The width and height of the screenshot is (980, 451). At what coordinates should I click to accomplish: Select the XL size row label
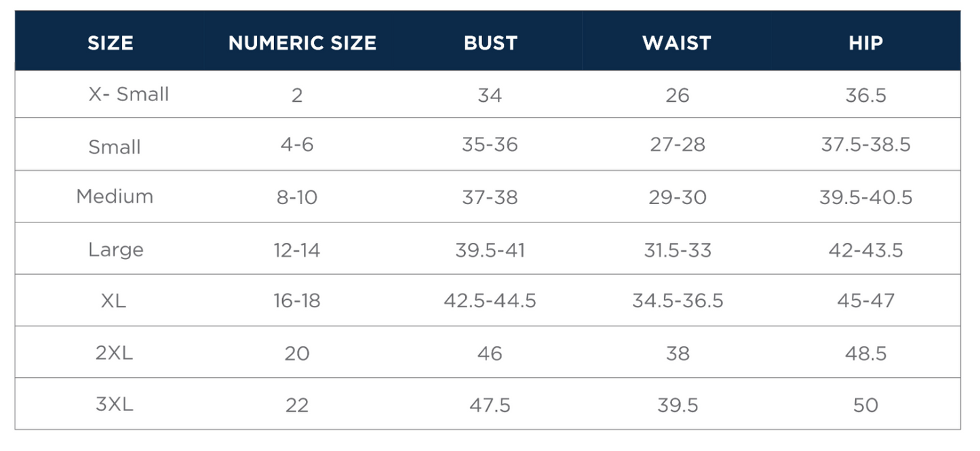[x=113, y=301]
